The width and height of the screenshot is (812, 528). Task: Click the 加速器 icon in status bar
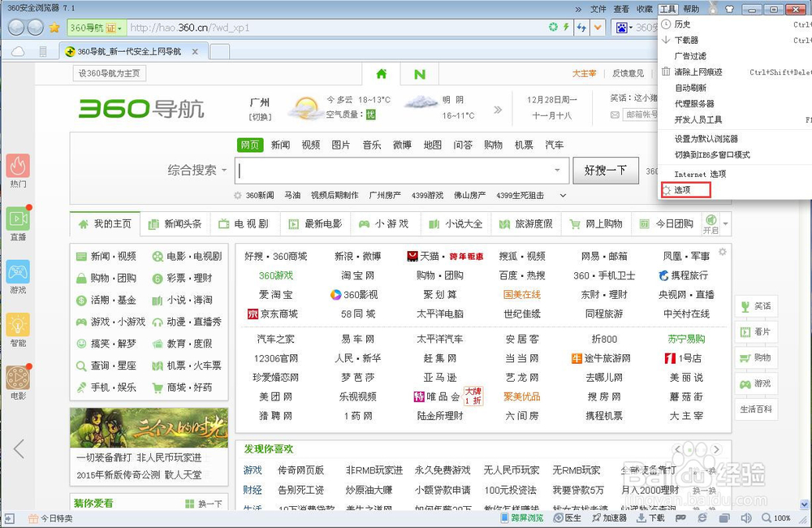609,517
